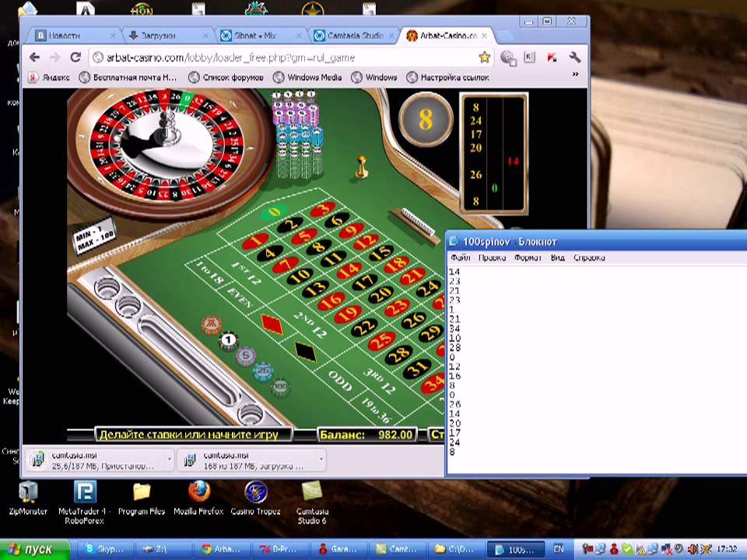Bet on black diamond
The width and height of the screenshot is (747, 560).
click(x=305, y=352)
